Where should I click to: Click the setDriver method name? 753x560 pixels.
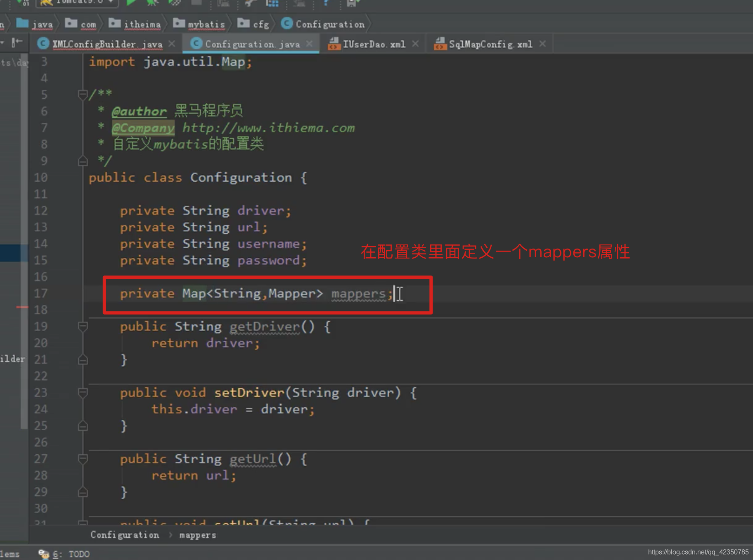(249, 393)
